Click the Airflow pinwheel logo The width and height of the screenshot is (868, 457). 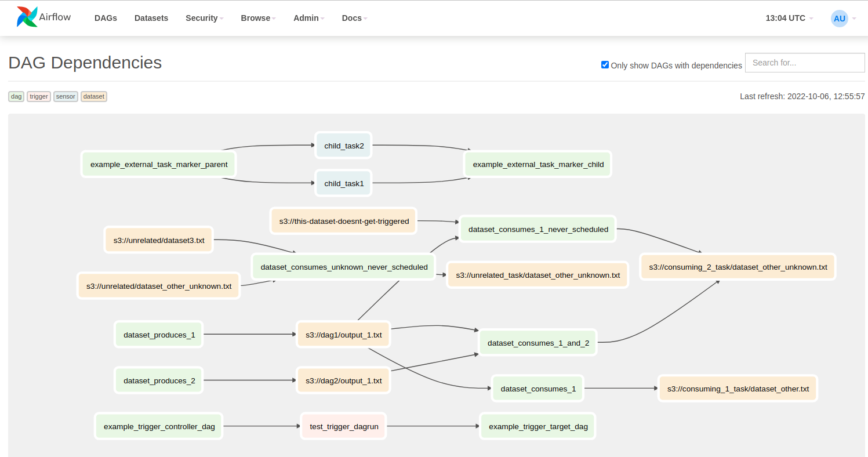[x=27, y=17]
